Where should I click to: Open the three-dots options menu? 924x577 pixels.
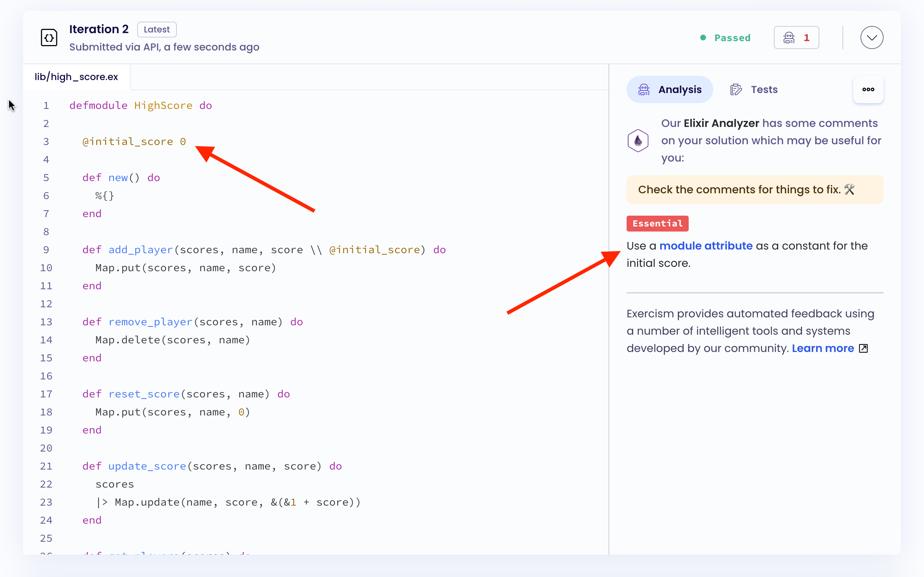click(868, 89)
